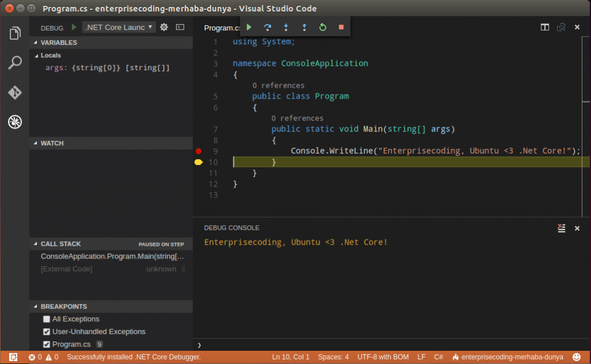This screenshot has height=364, width=591.
Task: Change encoding UTF-8 with BOM
Action: pos(383,357)
